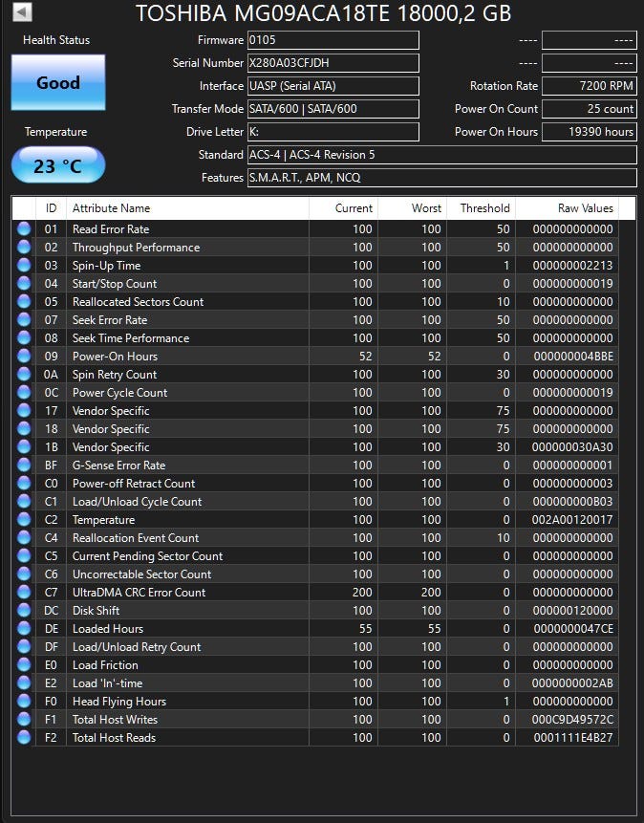Select the Load 'In'-time attribute name
Screen dimensions: 644x823
point(107,683)
